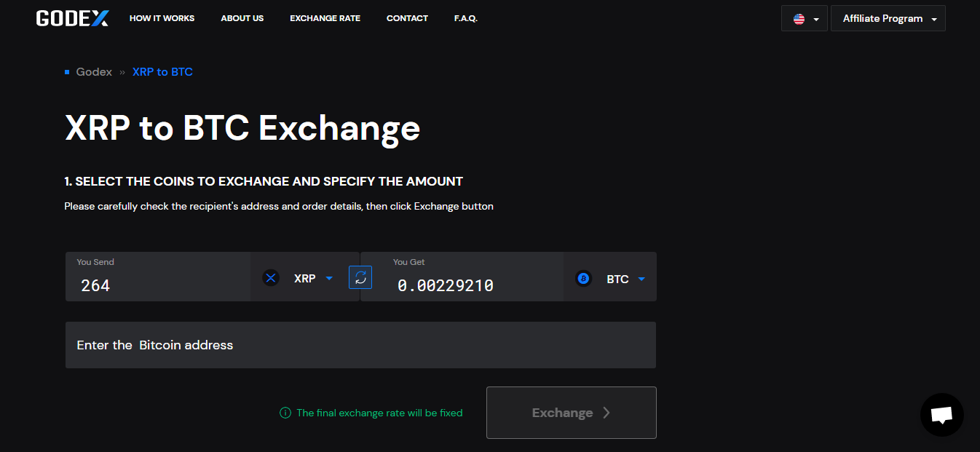Go to the Exchange Rate page
980x452 pixels.
coord(325,18)
